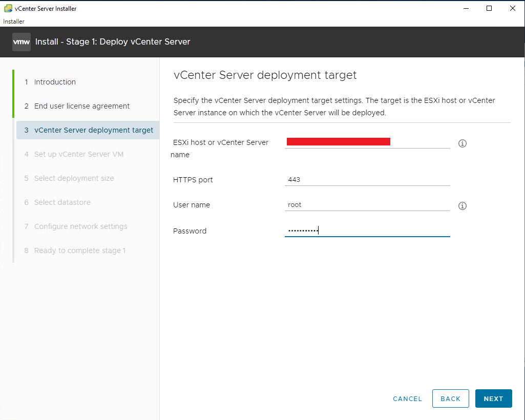Select step 5 Select deployment size
This screenshot has width=525, height=420.
click(69, 178)
